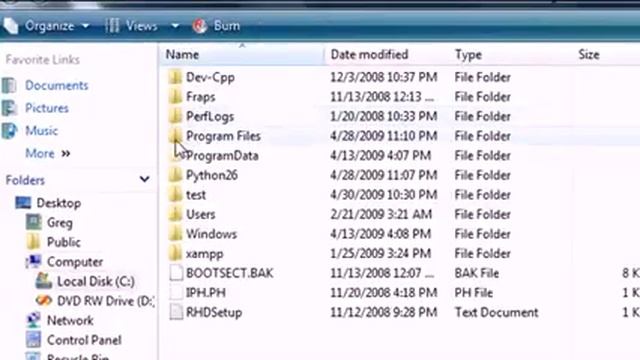Click the BAK File type cell
This screenshot has width=640, height=360.
tap(477, 273)
